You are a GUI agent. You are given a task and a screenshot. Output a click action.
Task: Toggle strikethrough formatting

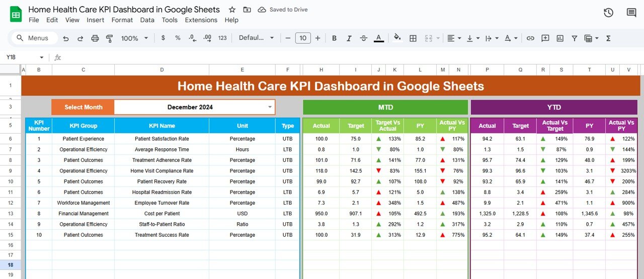pos(364,38)
